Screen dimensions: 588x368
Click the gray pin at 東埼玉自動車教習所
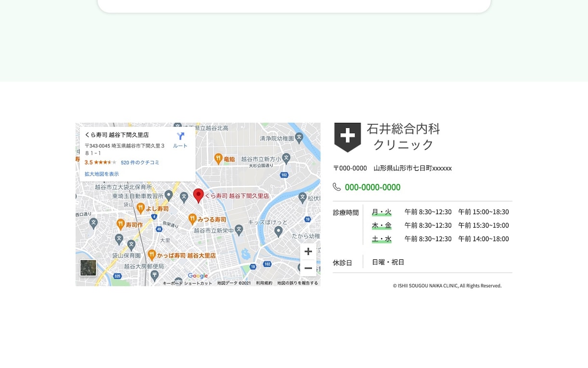(x=168, y=195)
